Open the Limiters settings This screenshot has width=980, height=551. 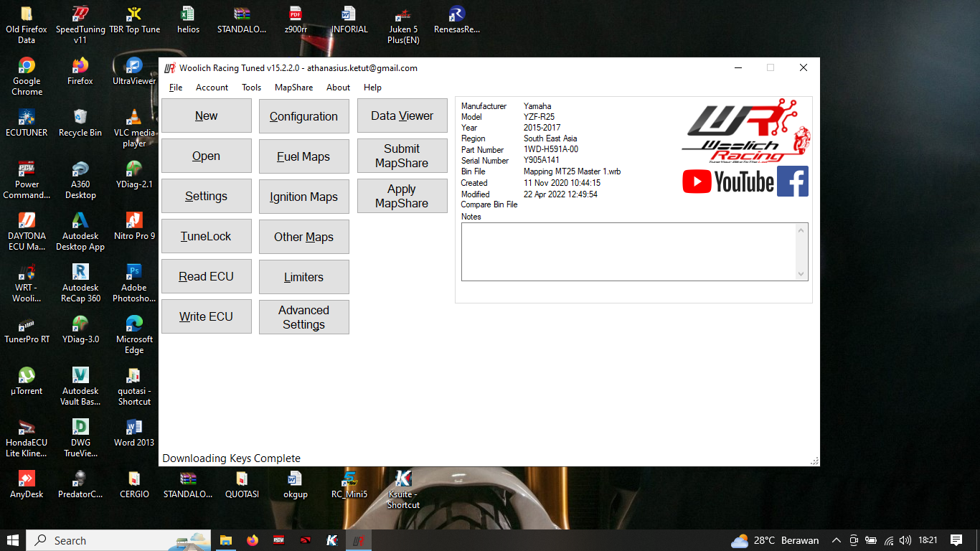(303, 277)
